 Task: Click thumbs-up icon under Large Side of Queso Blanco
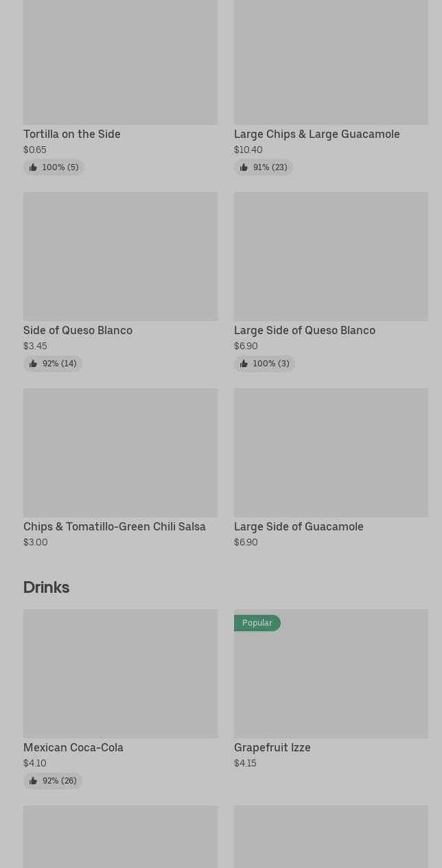coord(244,364)
